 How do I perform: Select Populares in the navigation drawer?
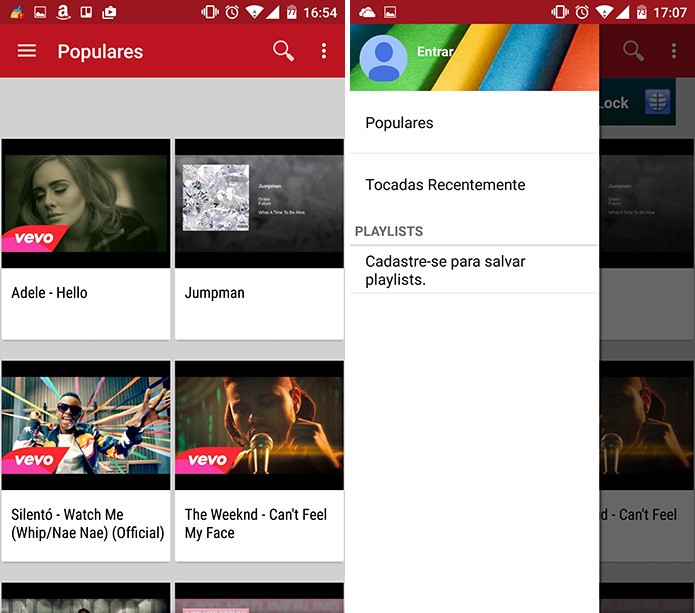(474, 123)
